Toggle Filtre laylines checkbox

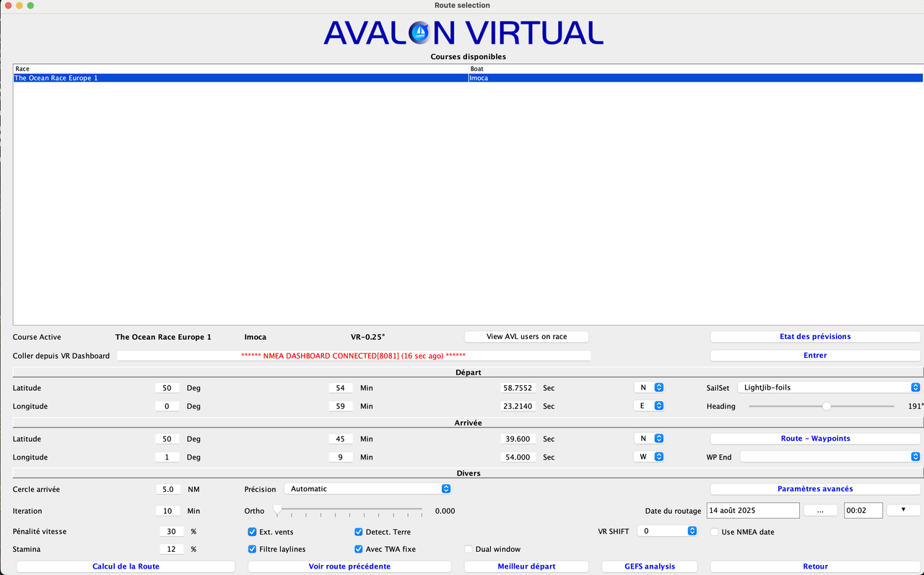coord(252,549)
